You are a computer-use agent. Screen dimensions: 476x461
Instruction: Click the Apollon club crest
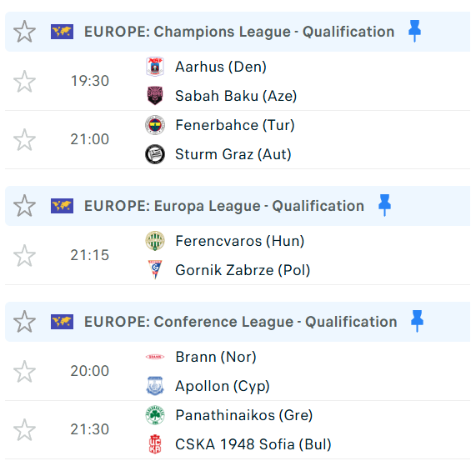(x=155, y=386)
